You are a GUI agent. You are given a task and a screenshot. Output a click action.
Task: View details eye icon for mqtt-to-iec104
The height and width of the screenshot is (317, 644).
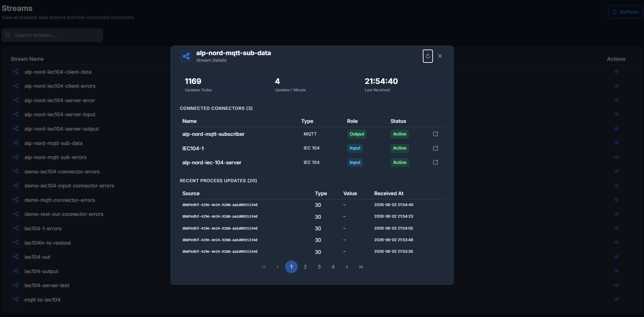tap(616, 299)
